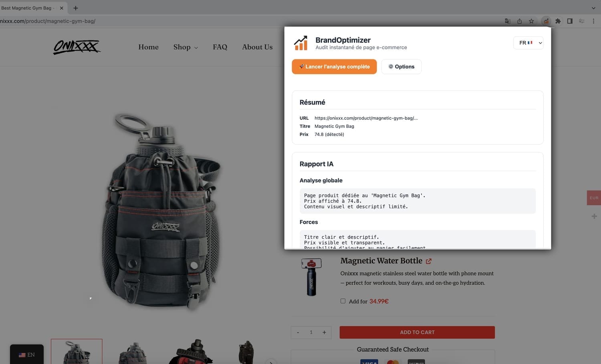This screenshot has width=601, height=364.
Task: Toggle the browser side panel icon
Action: [570, 21]
